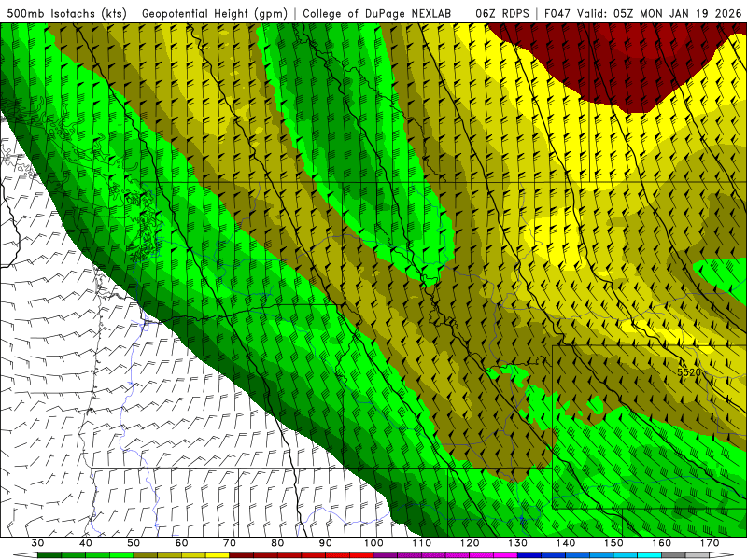Click the '170' legend value
The height and width of the screenshot is (560, 747).
(710, 543)
